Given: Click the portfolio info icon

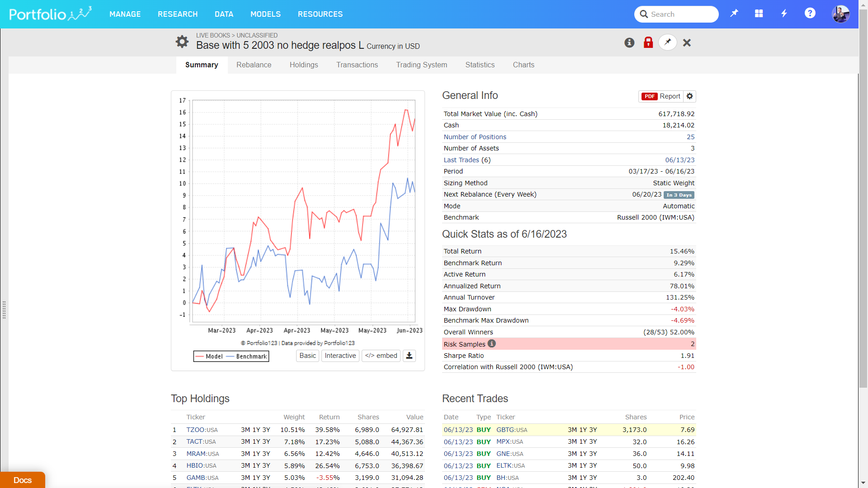Looking at the screenshot, I should click(629, 42).
